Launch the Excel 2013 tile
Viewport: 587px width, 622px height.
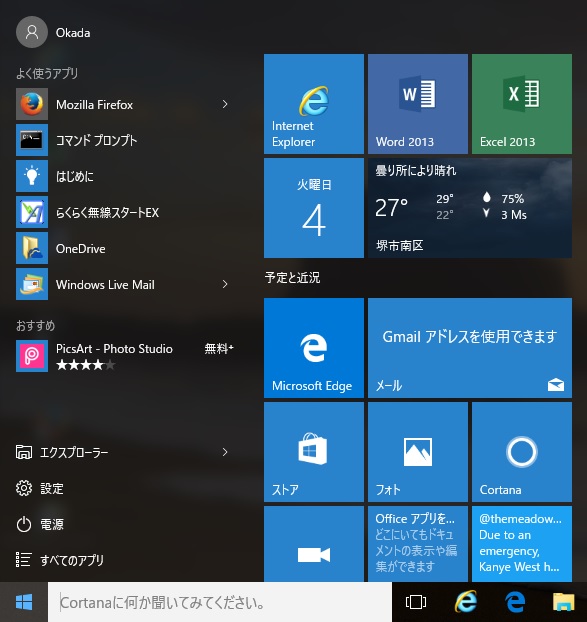point(522,104)
